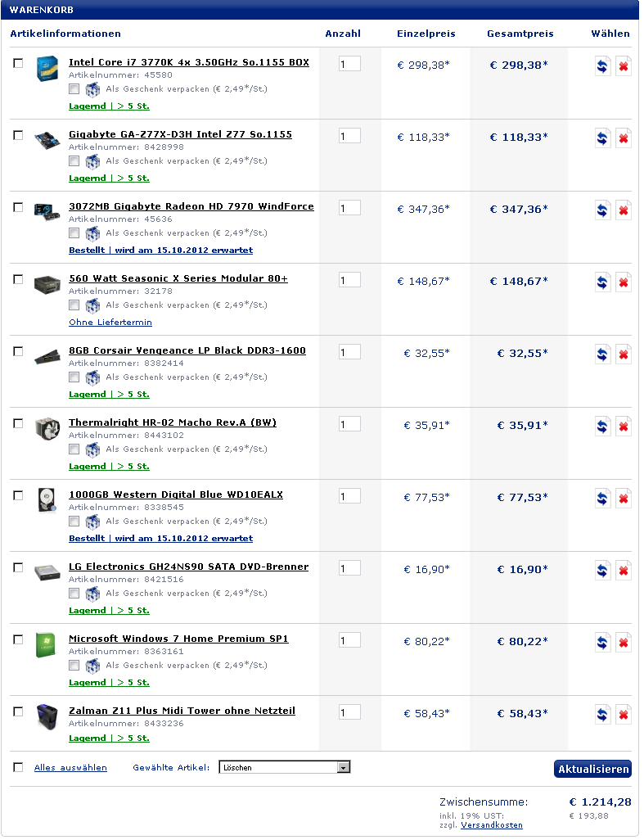Click quantity field for Gigabyte Radeon HD 7970
This screenshot has width=644, height=840.
coord(349,208)
